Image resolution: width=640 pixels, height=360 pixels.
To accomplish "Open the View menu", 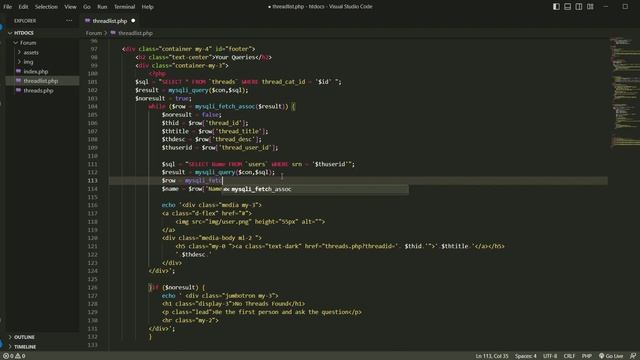I will click(x=70, y=7).
